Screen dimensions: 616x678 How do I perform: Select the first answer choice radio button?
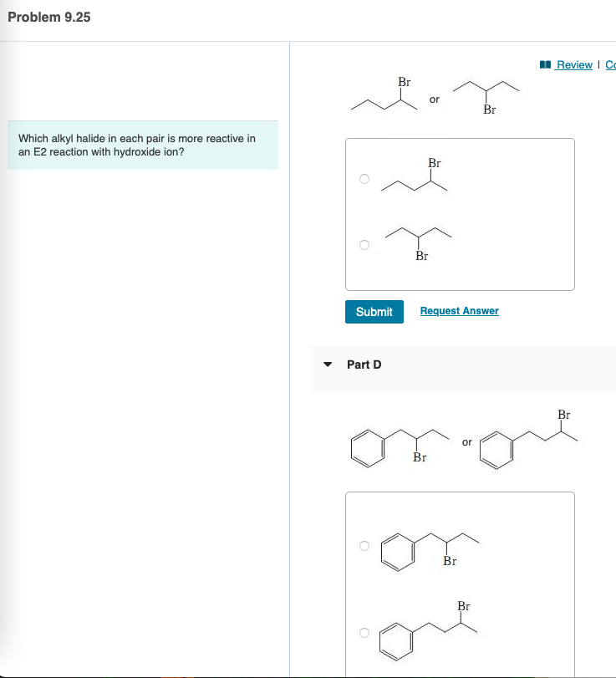tap(364, 178)
